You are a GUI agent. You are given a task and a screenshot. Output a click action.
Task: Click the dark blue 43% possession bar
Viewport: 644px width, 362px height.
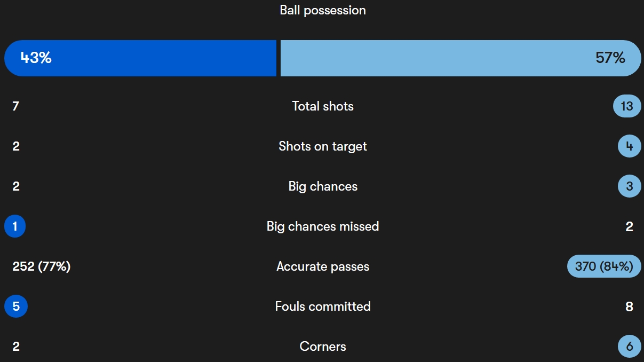point(140,58)
